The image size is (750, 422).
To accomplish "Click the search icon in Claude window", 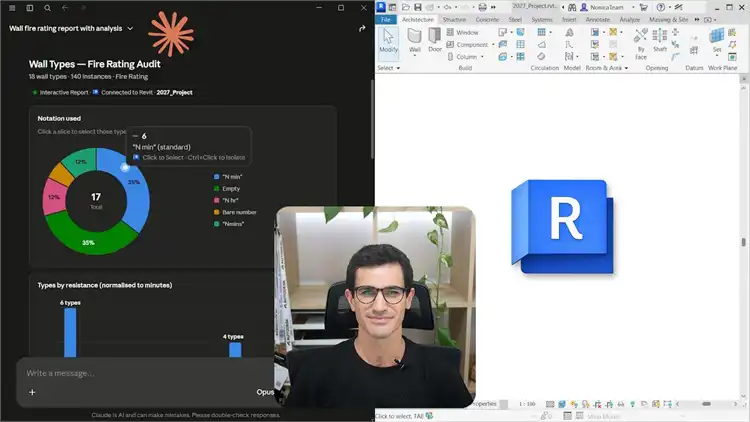I will (x=47, y=8).
